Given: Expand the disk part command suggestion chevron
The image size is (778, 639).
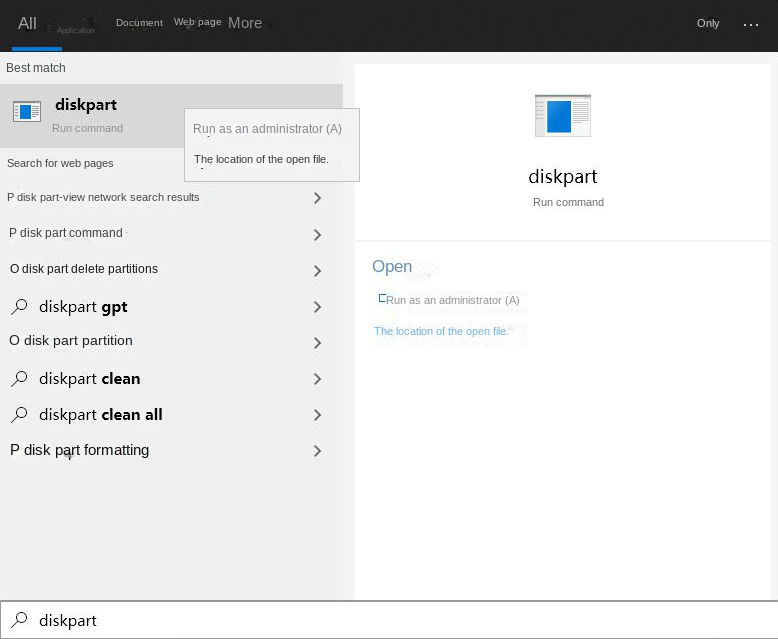Looking at the screenshot, I should [317, 235].
